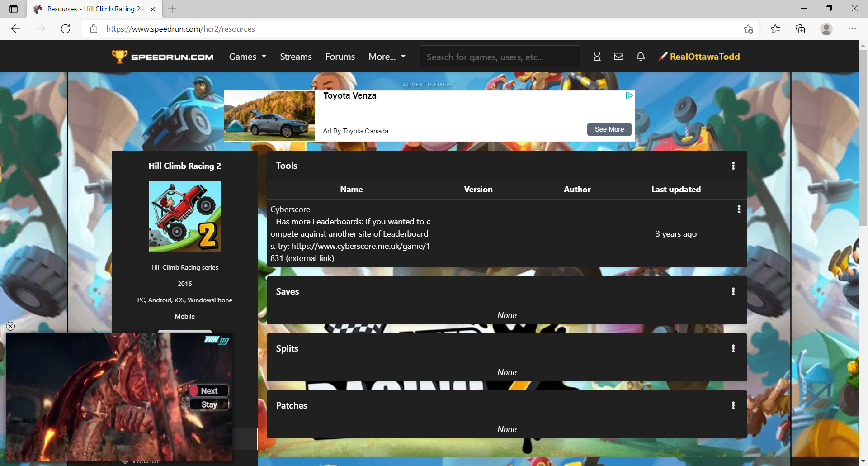
Task: Focus the search games and users field
Action: click(x=500, y=57)
